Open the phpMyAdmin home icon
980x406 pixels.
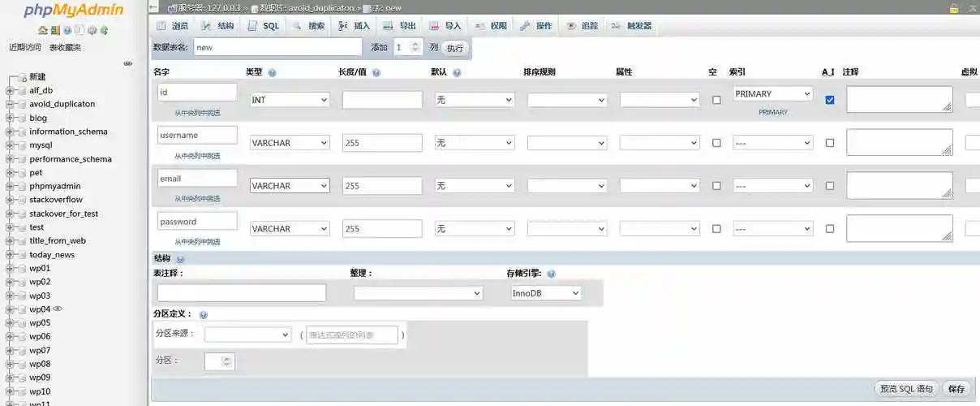click(x=42, y=30)
